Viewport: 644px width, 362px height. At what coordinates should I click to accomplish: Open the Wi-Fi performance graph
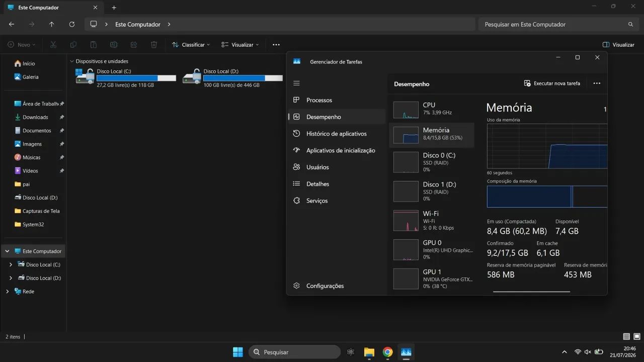pyautogui.click(x=432, y=220)
